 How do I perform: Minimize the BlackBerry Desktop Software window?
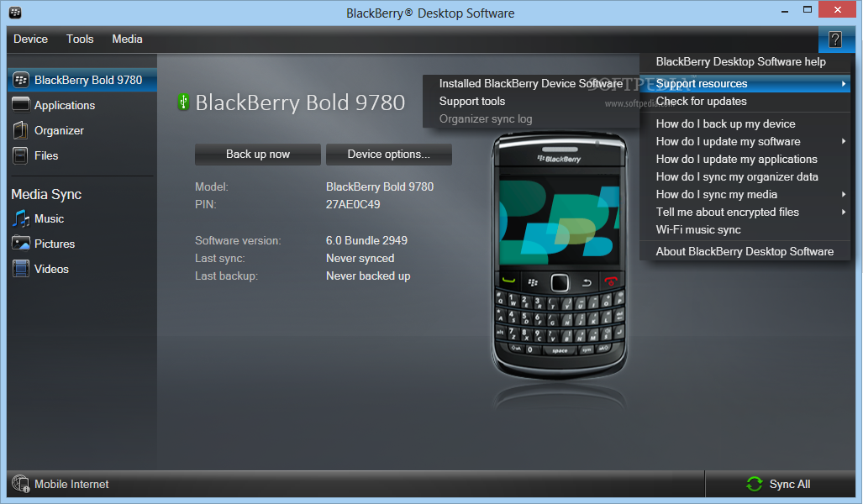(x=785, y=10)
